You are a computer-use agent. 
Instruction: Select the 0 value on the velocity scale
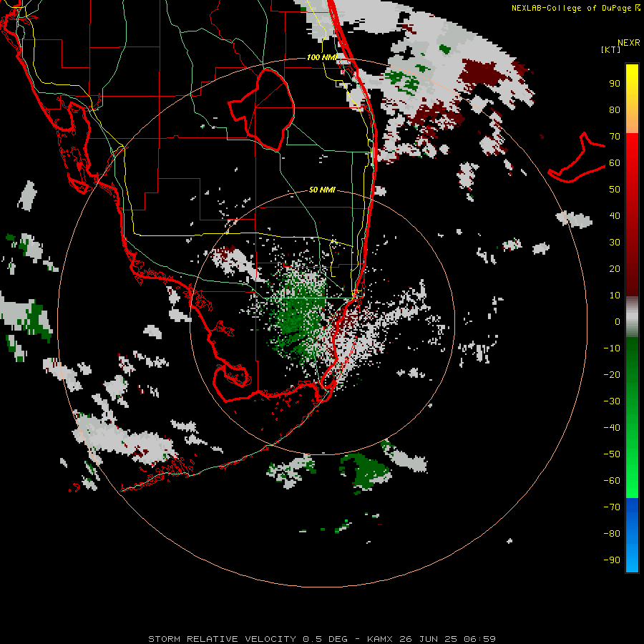pyautogui.click(x=618, y=322)
